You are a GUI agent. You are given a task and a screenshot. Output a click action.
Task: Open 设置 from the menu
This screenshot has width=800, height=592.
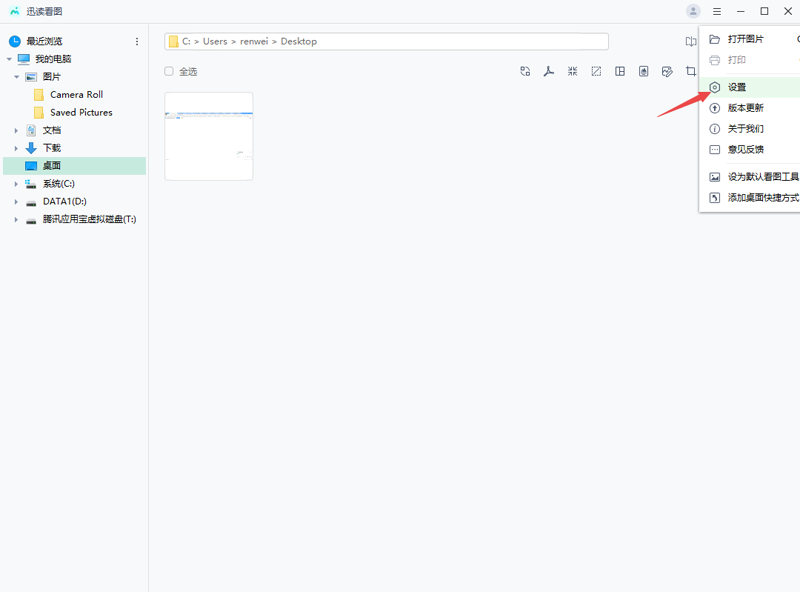pyautogui.click(x=749, y=87)
